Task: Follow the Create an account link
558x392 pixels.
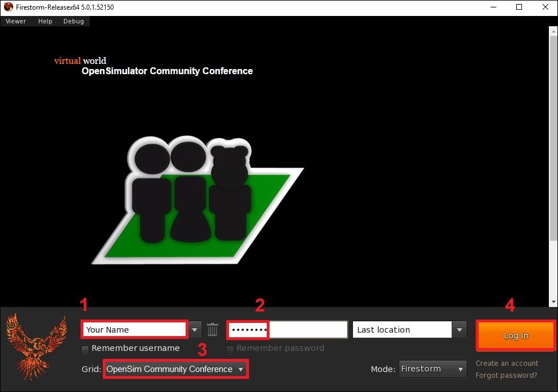Action: [507, 363]
